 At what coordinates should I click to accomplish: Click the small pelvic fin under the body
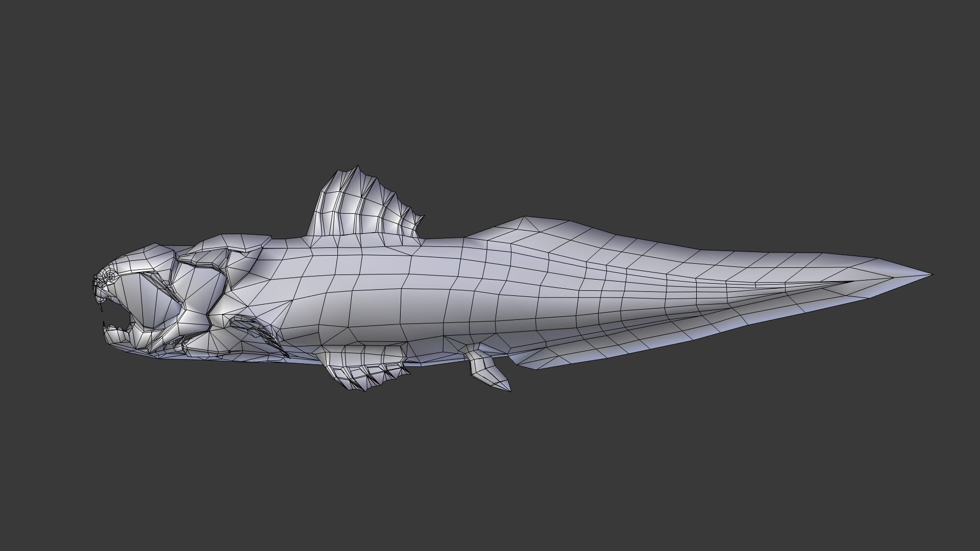pos(488,368)
